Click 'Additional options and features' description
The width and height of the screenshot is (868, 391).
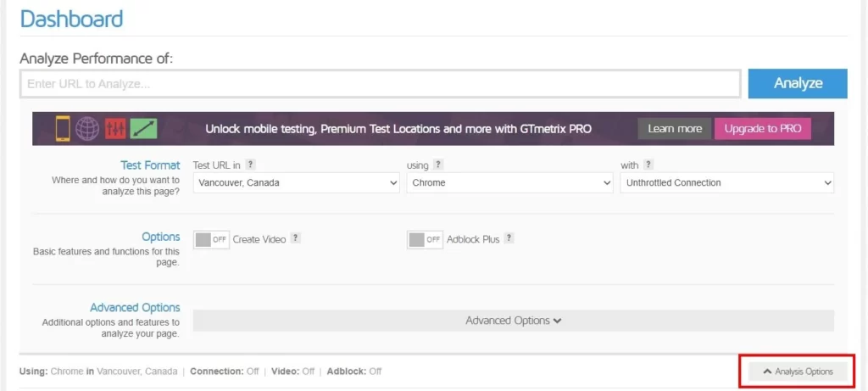coord(111,328)
